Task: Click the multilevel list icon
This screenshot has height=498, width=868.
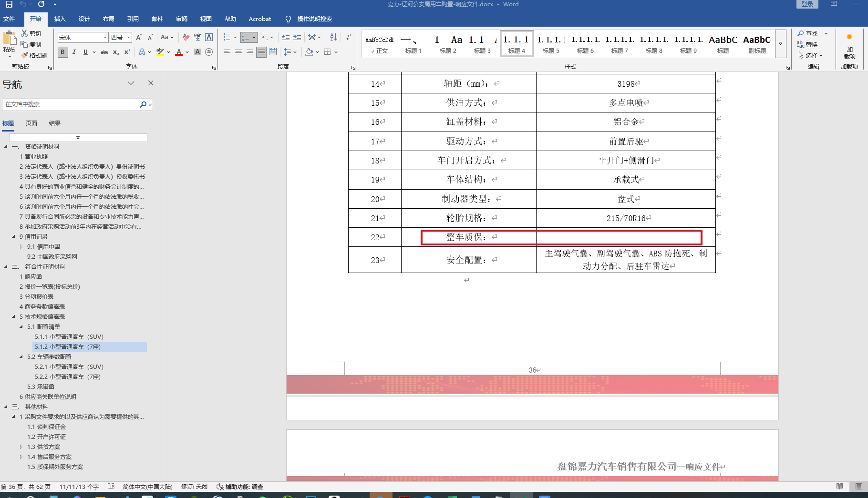Action: pyautogui.click(x=264, y=37)
